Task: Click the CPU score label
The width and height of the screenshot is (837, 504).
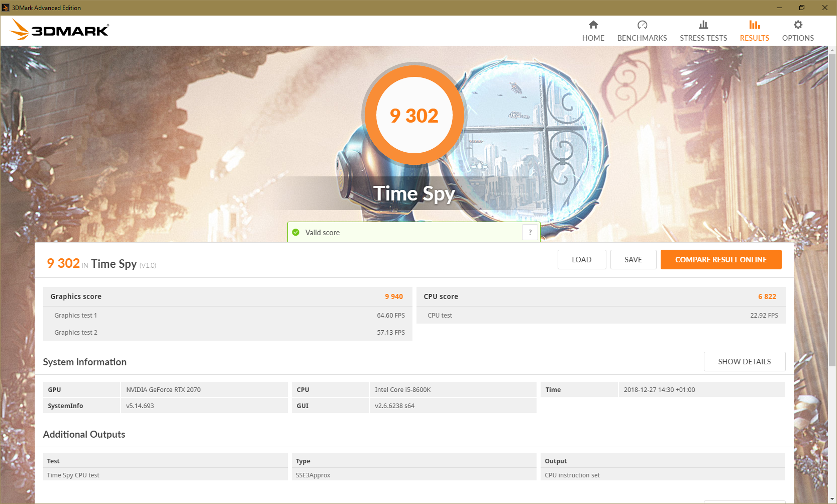Action: coord(441,296)
